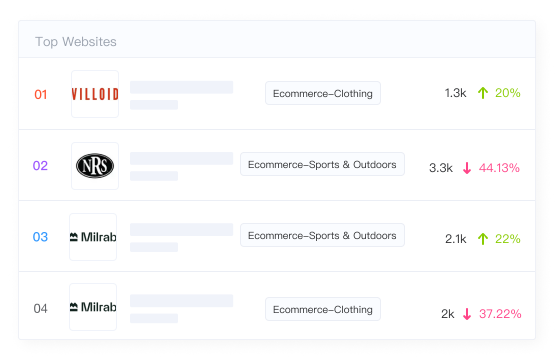Click the Top Websites header
Image resolution: width=560 pixels, height=360 pixels.
pos(76,42)
